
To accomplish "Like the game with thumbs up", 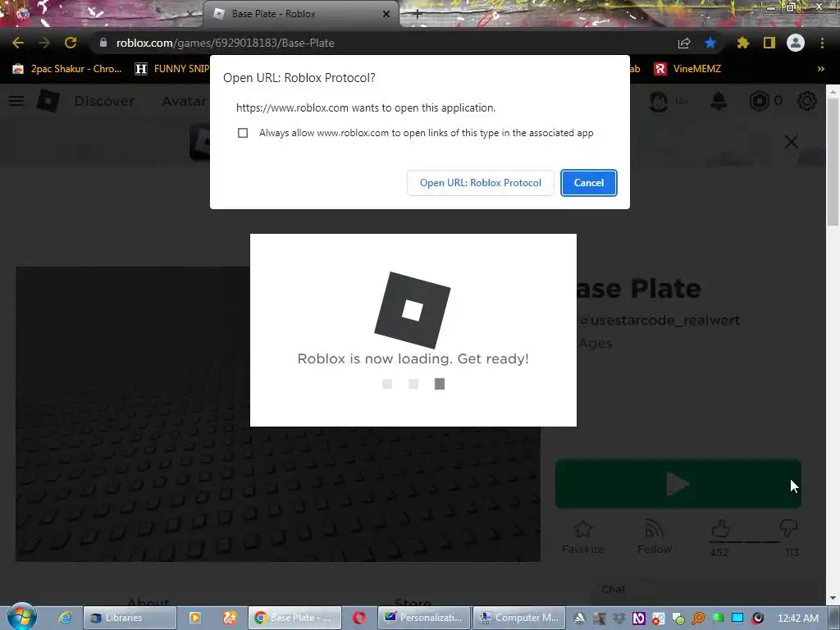I will pyautogui.click(x=720, y=529).
